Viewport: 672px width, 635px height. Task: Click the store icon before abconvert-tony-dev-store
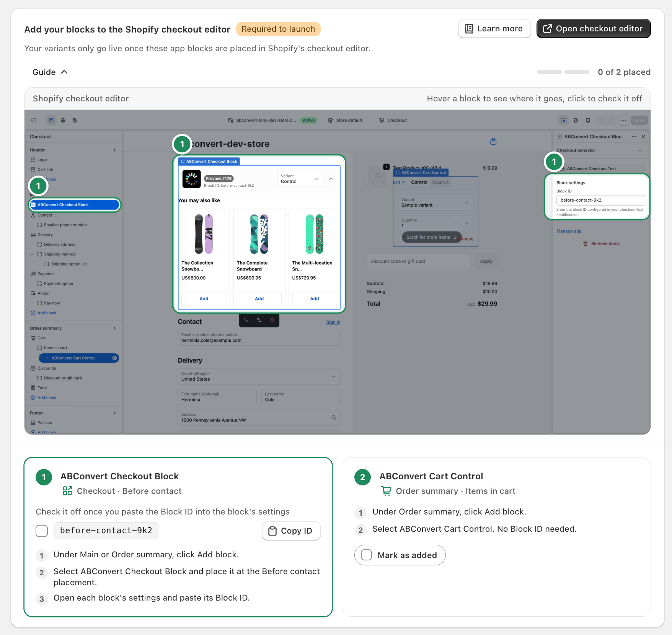pos(230,120)
